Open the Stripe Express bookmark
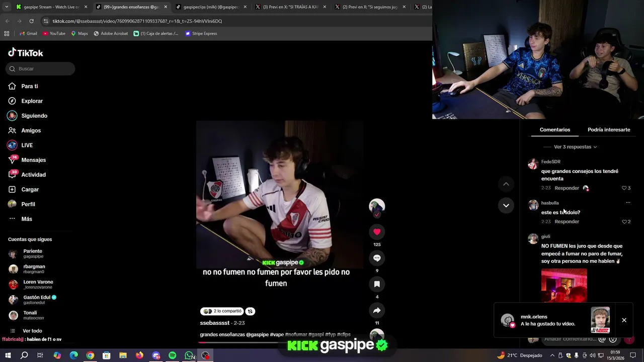Viewport: 644px width, 362px height. (201, 34)
